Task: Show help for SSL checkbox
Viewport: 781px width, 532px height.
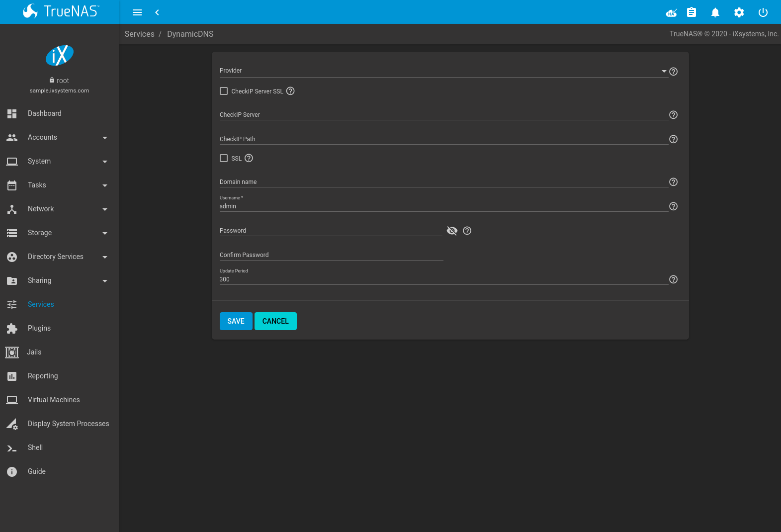Action: pos(249,158)
